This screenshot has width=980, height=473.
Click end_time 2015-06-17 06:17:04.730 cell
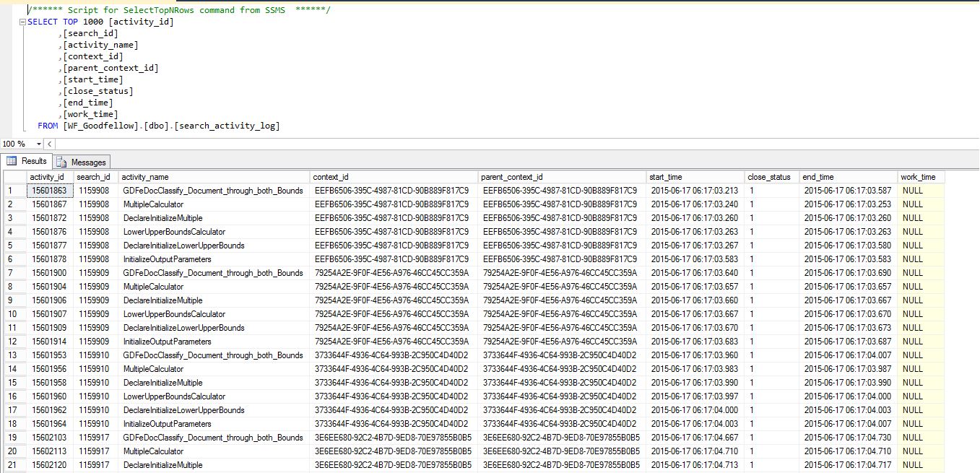(849, 438)
